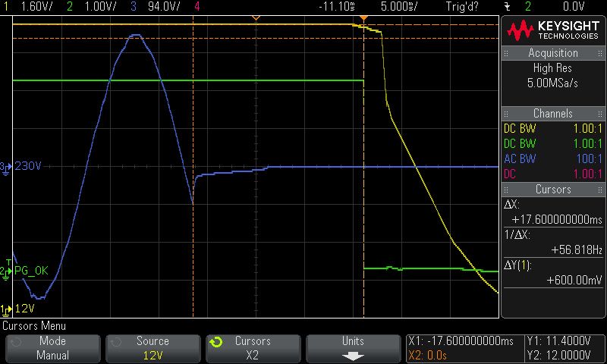Image resolution: width=607 pixels, height=364 pixels.
Task: Click the Acquisition panel grip handle icon
Action: click(x=506, y=53)
